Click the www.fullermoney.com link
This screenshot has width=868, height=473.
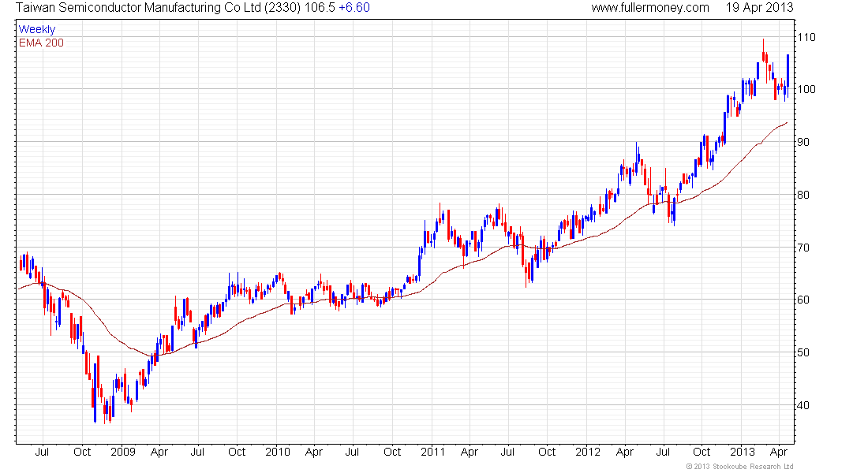click(x=650, y=8)
